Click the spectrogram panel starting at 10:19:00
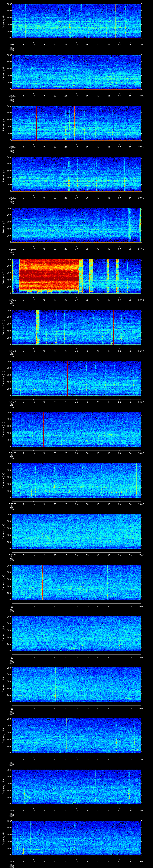Image resolution: width=153 pixels, height=868 pixels. [x=76, y=174]
